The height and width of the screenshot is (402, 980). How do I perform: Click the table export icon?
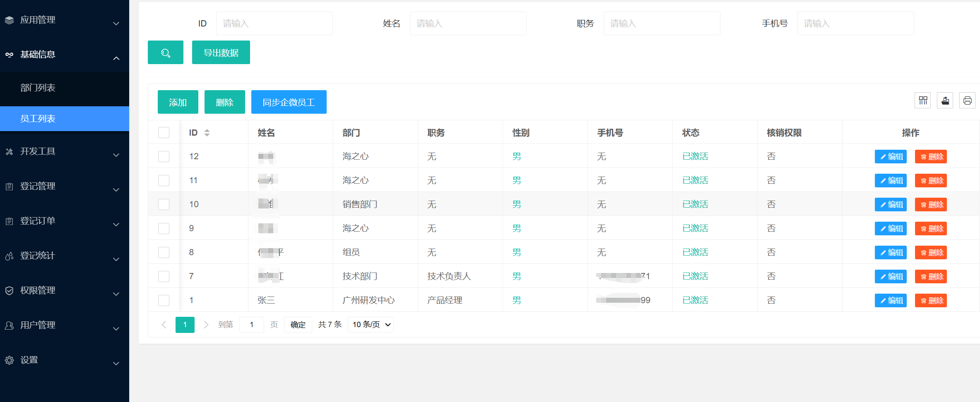945,100
